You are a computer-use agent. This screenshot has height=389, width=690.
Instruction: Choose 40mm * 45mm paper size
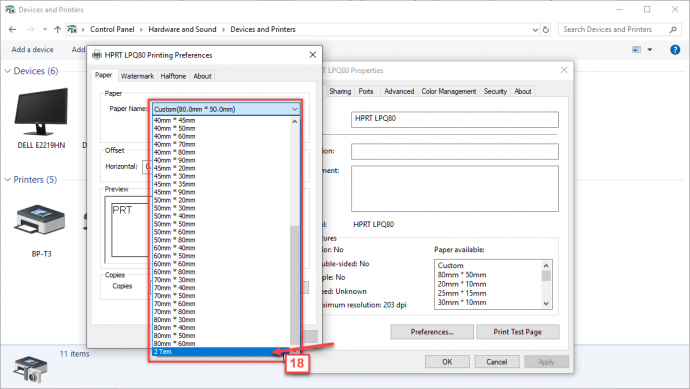221,121
